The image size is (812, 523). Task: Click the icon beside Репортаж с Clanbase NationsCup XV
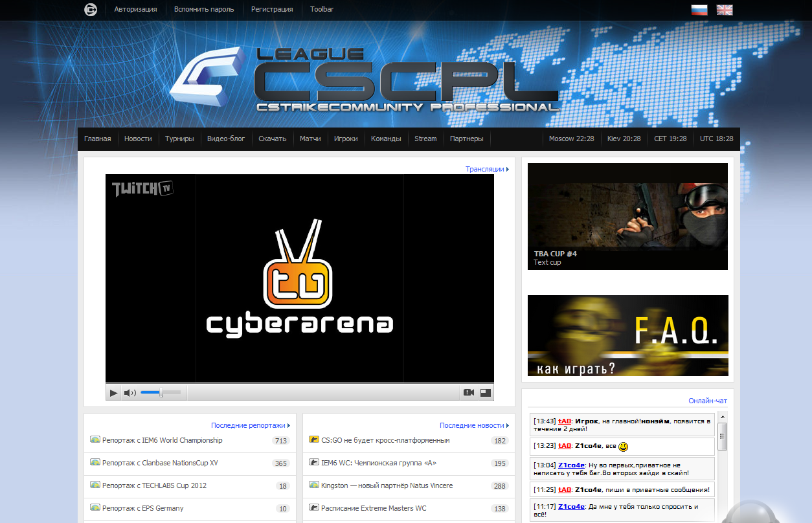point(95,463)
